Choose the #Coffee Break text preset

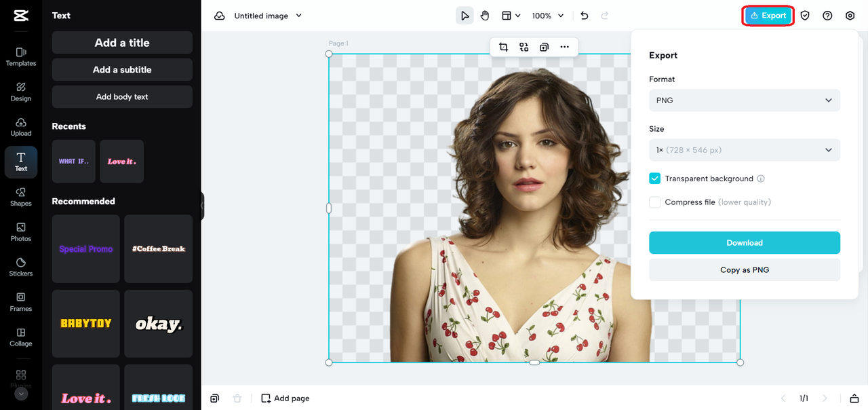click(x=159, y=249)
